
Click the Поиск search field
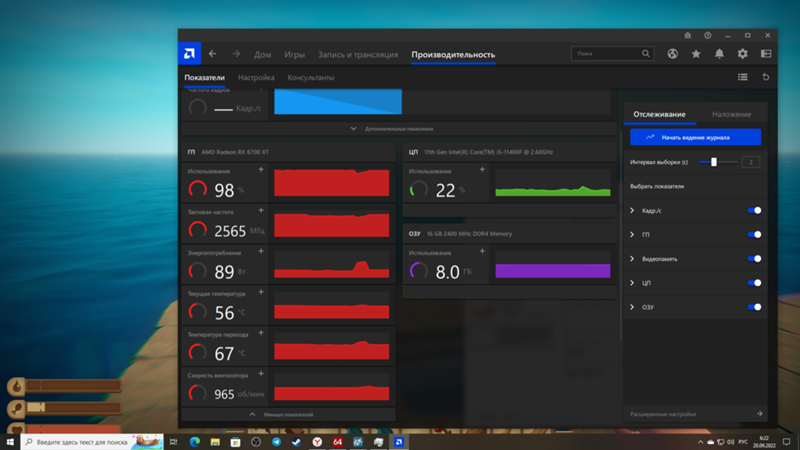[x=612, y=54]
